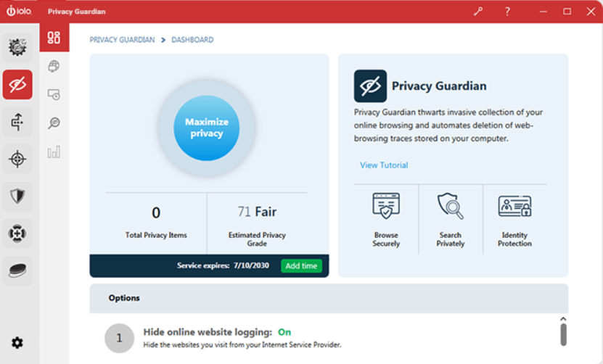This screenshot has height=364, width=603.
Task: Select the Privacy Guardian crossed-eye sidebar icon
Action: point(17,85)
